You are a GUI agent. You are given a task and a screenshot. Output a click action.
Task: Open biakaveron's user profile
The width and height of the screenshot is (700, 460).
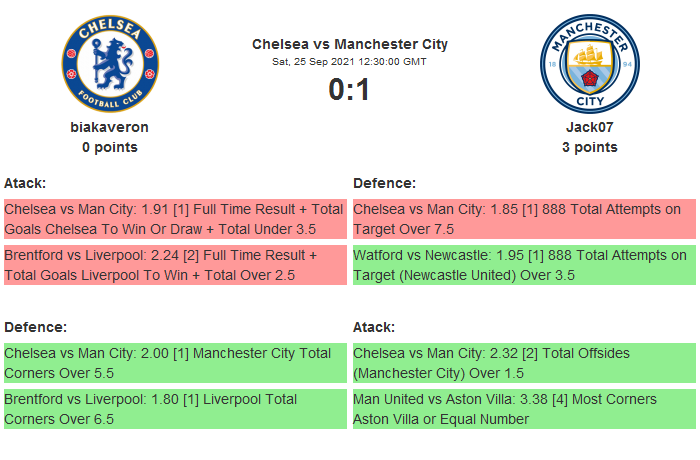[110, 127]
